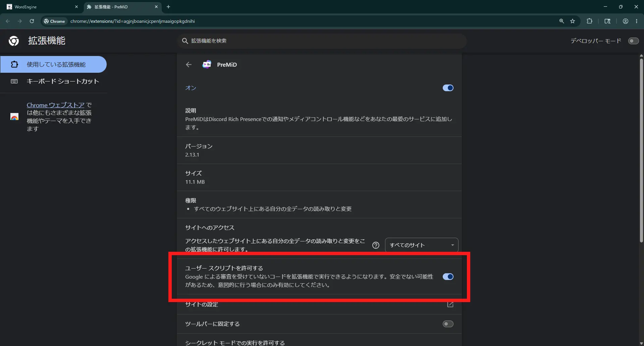Open the browser extensions puzzle menu

tap(589, 21)
